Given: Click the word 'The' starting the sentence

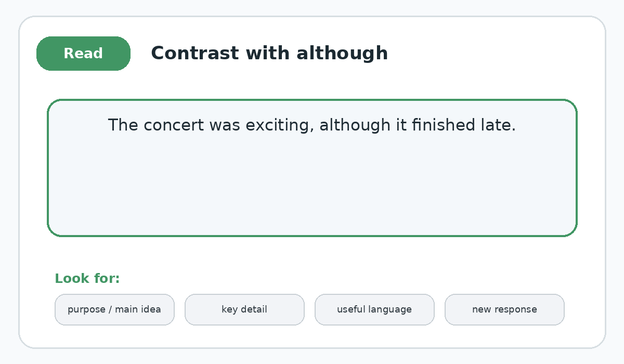Looking at the screenshot, I should pyautogui.click(x=123, y=125).
